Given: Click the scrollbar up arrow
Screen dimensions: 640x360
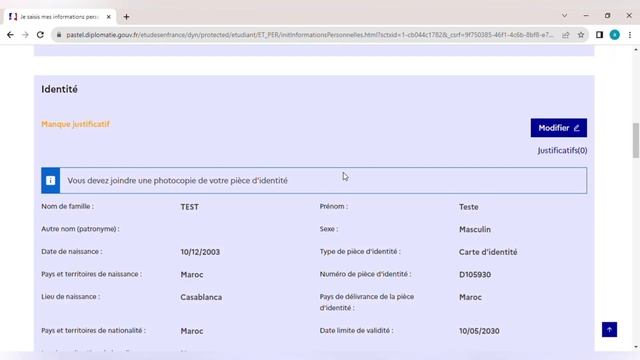Looking at the screenshot, I should [x=636, y=50].
